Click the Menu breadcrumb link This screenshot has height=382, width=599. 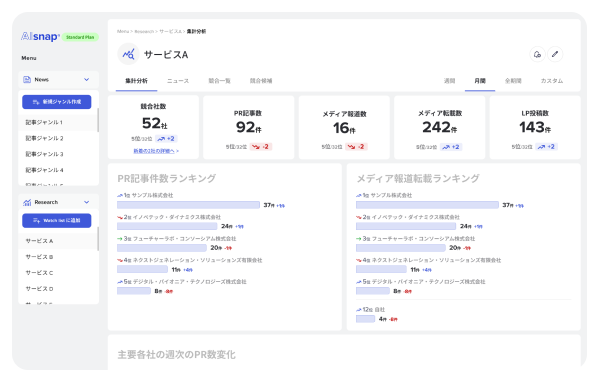pos(123,31)
